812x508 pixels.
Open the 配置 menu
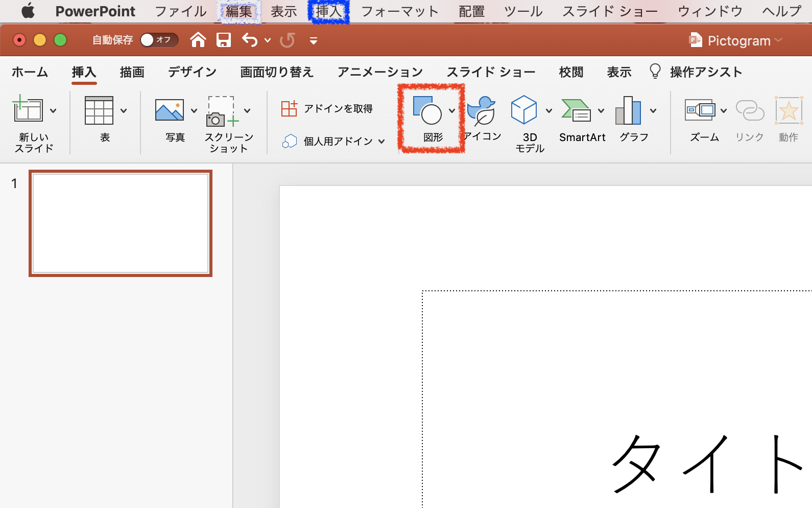[x=471, y=11]
